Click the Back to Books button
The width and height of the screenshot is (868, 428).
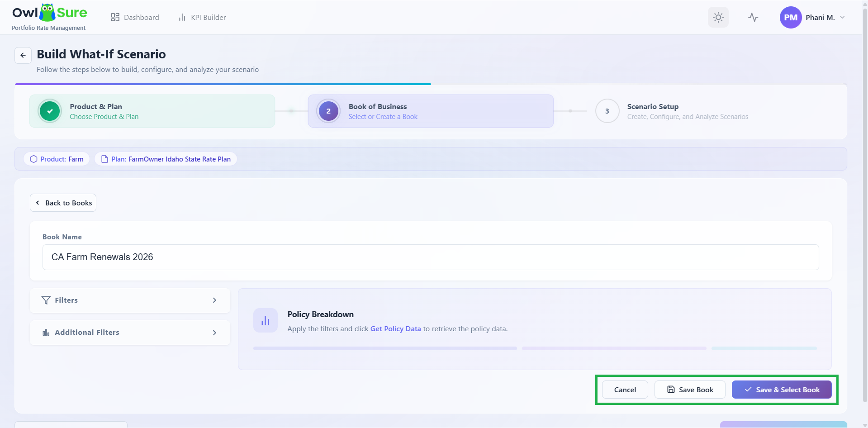point(63,203)
